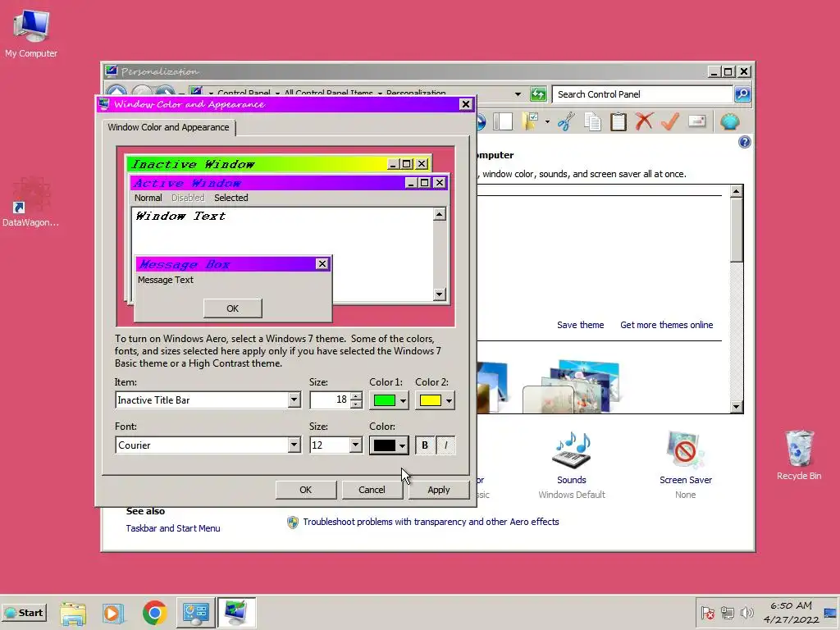Click the blue help question mark icon
This screenshot has width=840, height=630.
[x=744, y=142]
